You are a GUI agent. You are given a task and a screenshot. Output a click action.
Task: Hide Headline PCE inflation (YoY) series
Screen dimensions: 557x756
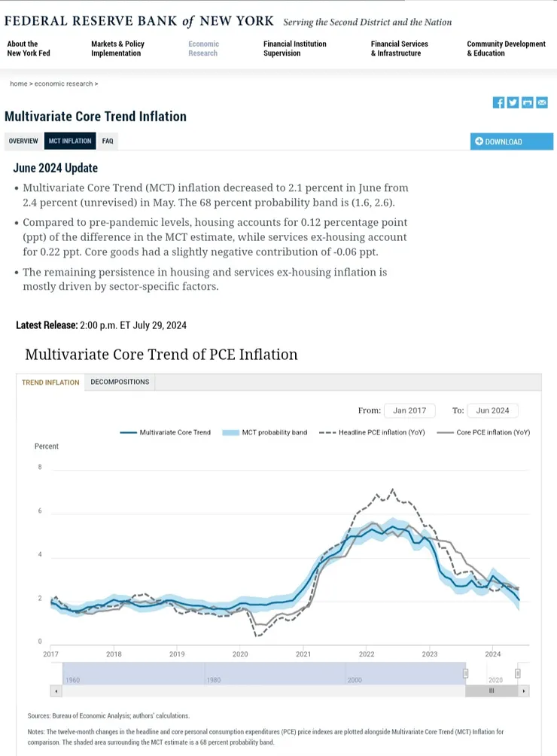click(x=370, y=432)
